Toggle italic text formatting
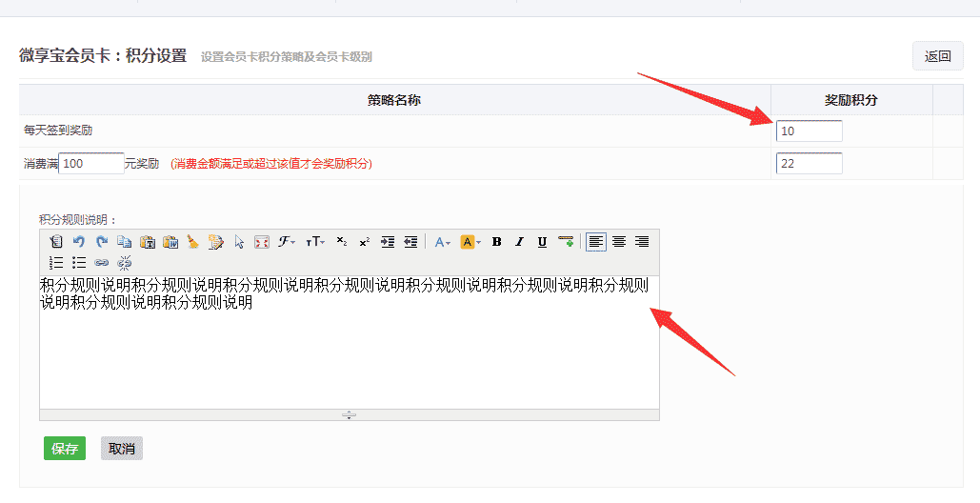 click(x=519, y=242)
